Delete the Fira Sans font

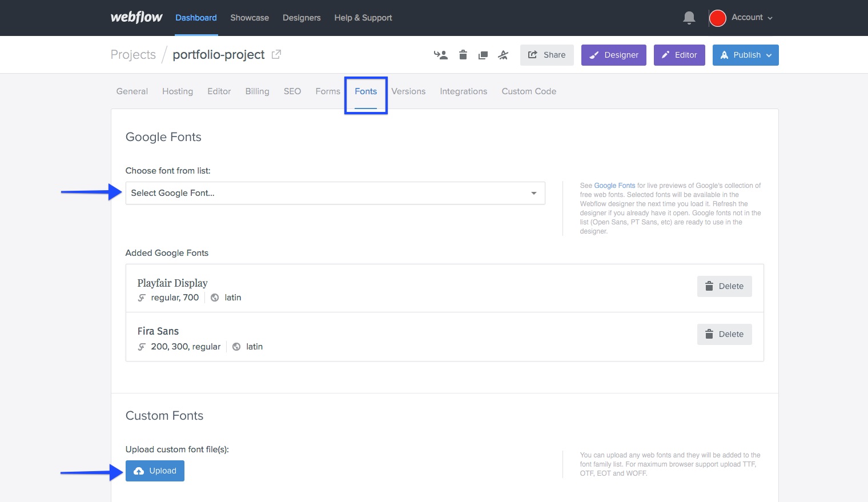click(x=724, y=334)
